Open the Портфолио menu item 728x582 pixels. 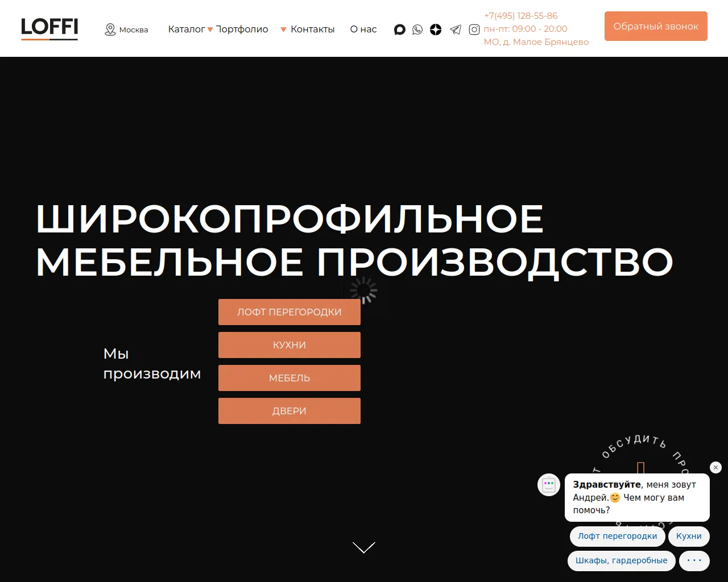click(x=242, y=29)
